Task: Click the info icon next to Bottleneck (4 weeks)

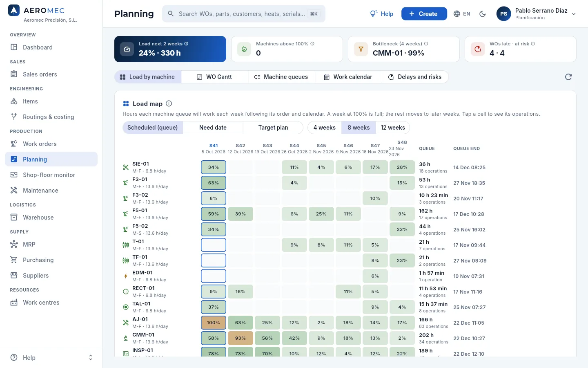Action: click(x=426, y=44)
